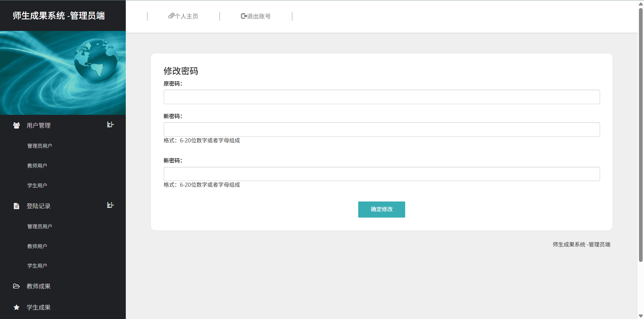Click the footer text 师生成果系统 -管理员端
644x319 pixels.
point(582,244)
